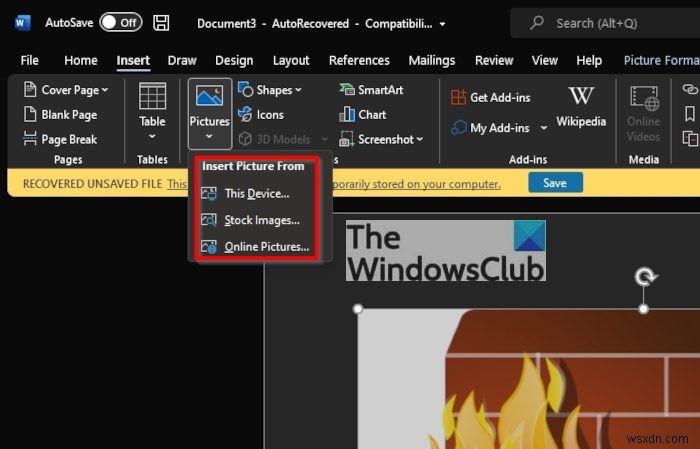Insert a Chart
The height and width of the screenshot is (449, 700).
point(362,115)
